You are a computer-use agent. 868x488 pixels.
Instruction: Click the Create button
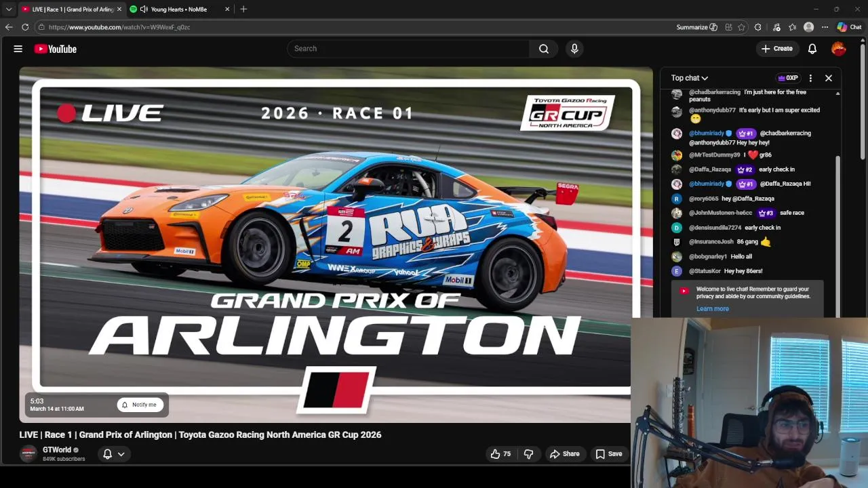point(776,49)
